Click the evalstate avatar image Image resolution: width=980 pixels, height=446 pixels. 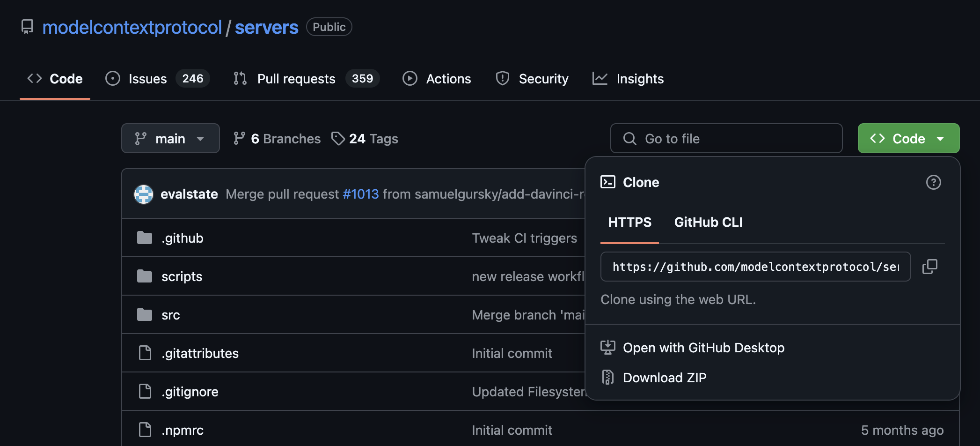tap(144, 194)
